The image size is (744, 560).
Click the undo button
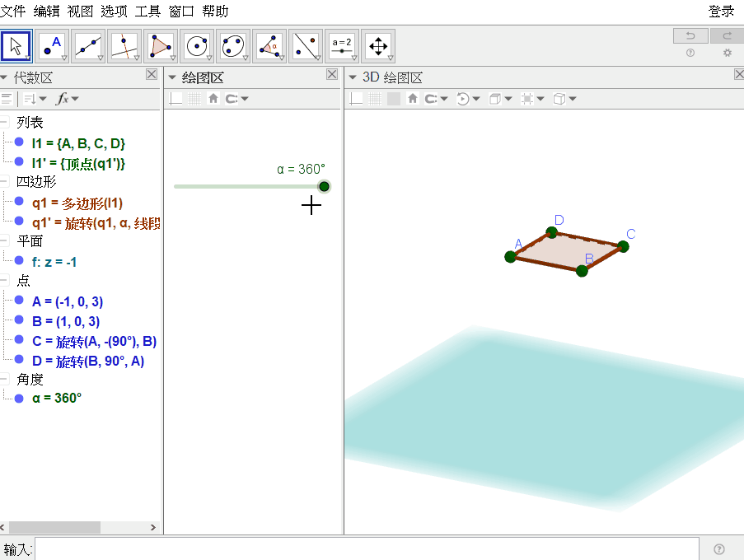690,36
